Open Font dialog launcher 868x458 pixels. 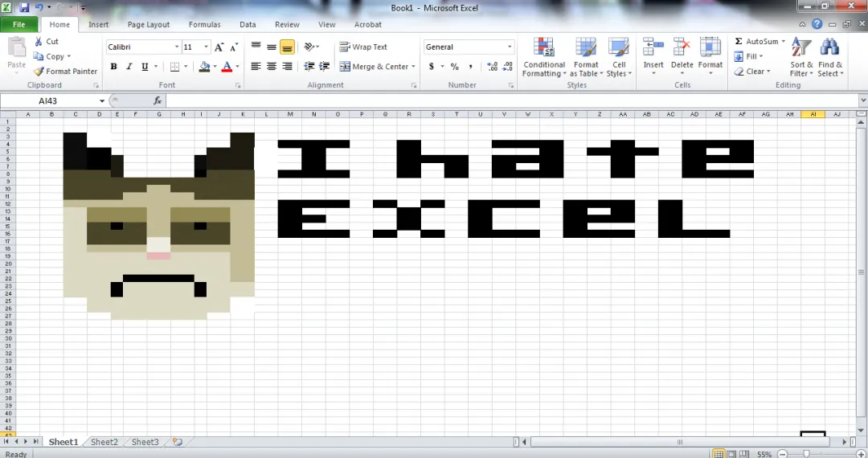click(x=238, y=86)
